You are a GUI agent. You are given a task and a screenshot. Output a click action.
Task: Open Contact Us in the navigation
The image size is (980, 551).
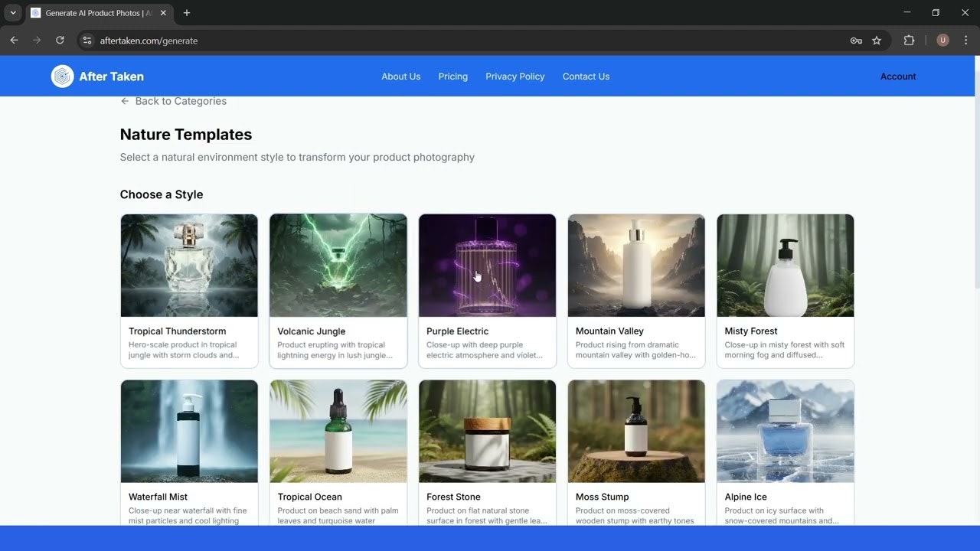(x=586, y=77)
